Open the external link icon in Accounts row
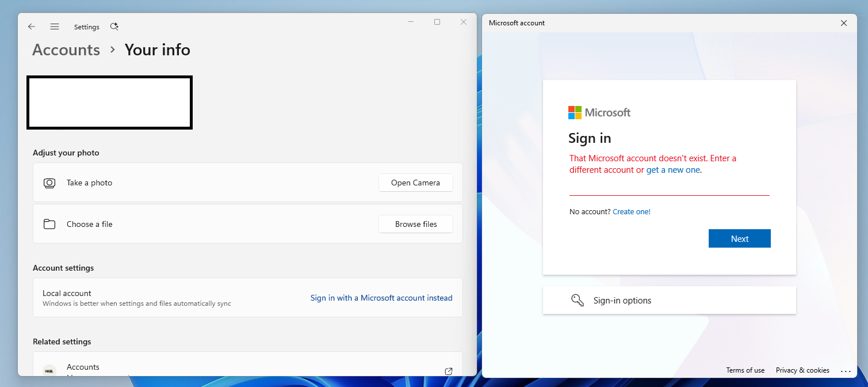Screen dimensions: 868x387 [449, 371]
